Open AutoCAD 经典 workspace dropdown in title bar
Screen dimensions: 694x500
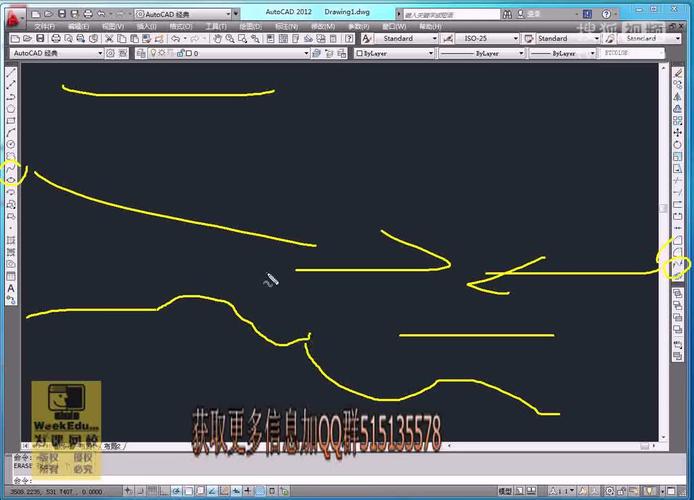(x=184, y=14)
